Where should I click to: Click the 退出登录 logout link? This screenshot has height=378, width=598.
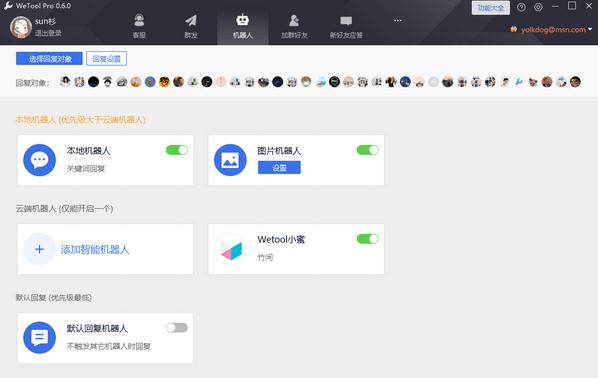tap(48, 33)
